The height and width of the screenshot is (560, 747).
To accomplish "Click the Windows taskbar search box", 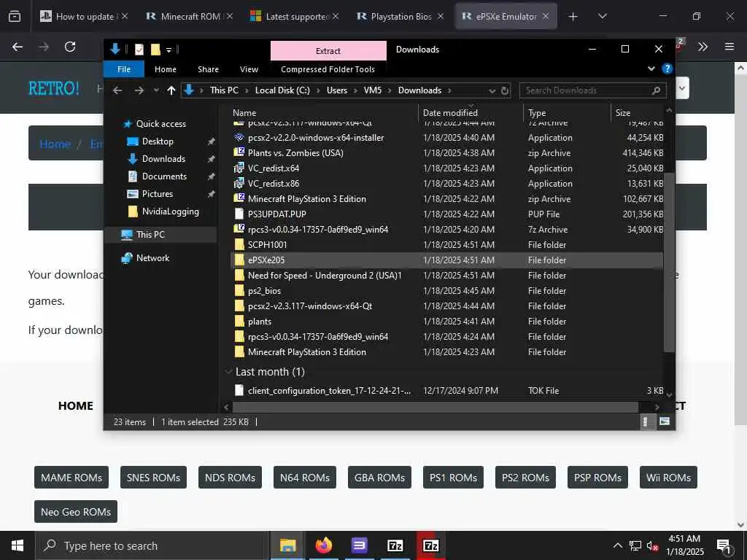I will click(x=152, y=545).
